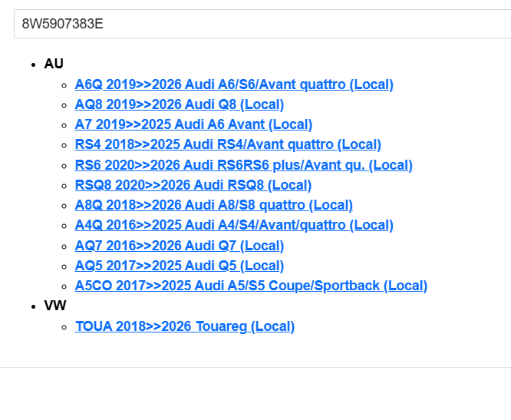Open the A4Q Audi A4/S4/Avant/quattro link
The image size is (511, 420).
[234, 225]
